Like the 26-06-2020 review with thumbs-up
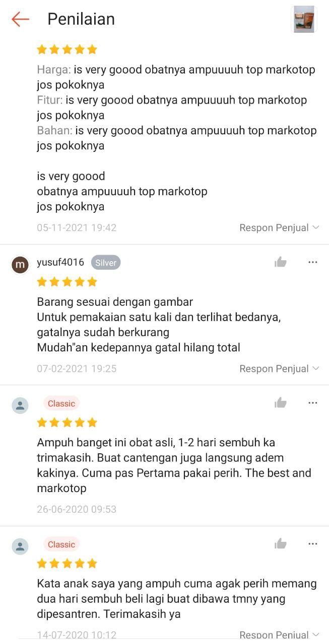 [281, 403]
